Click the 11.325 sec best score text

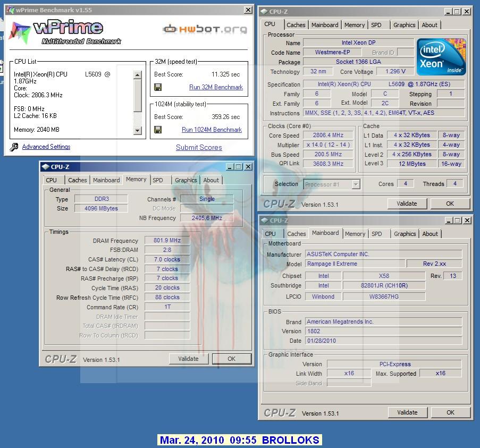225,74
